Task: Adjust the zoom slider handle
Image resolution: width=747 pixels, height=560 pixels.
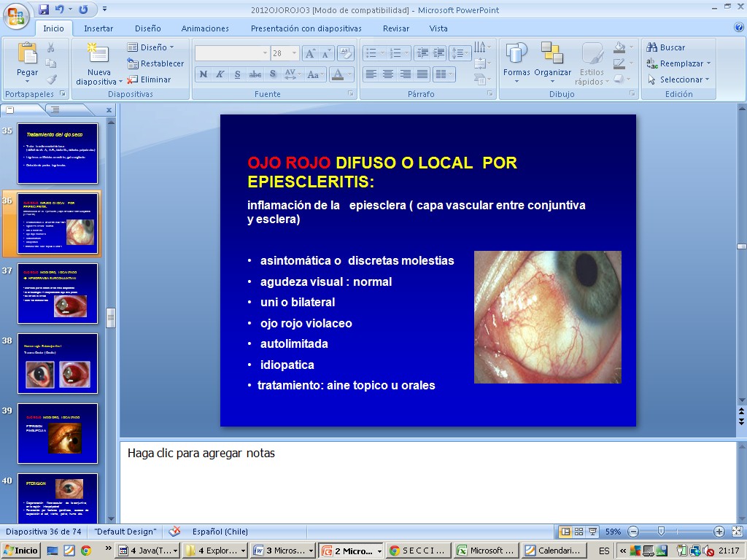Action: click(661, 532)
